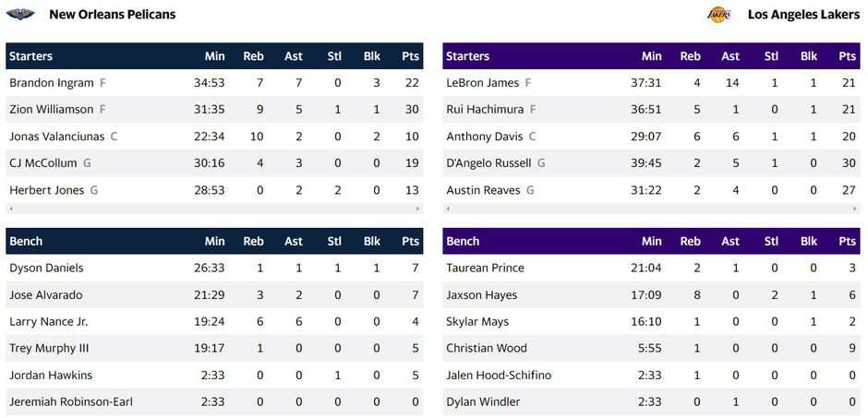
Task: Click Jeremiah Robinson-Earl's name
Action: (73, 401)
